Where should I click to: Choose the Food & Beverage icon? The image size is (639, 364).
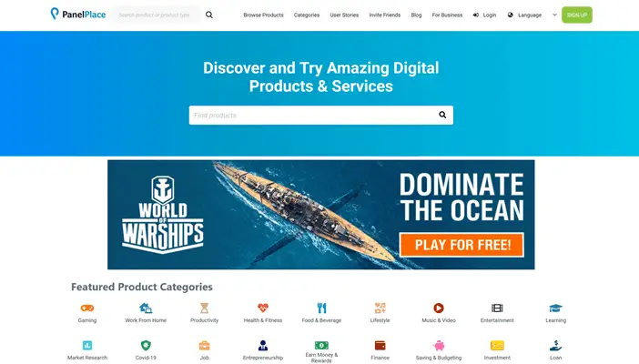click(321, 308)
